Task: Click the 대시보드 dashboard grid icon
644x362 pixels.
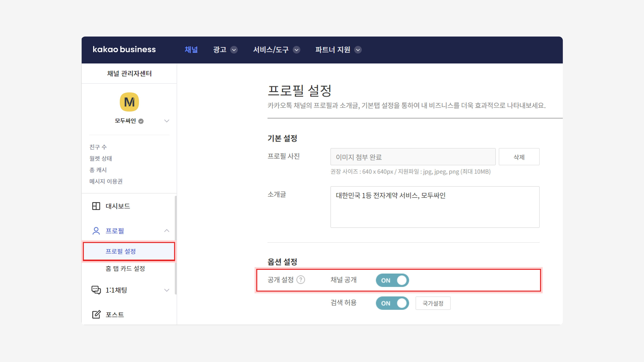Action: [96, 206]
